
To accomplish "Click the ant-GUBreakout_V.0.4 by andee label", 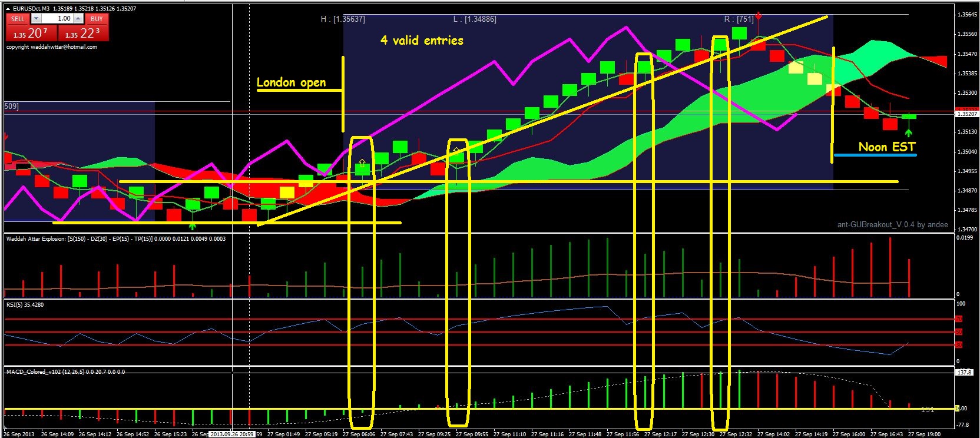I will [893, 224].
